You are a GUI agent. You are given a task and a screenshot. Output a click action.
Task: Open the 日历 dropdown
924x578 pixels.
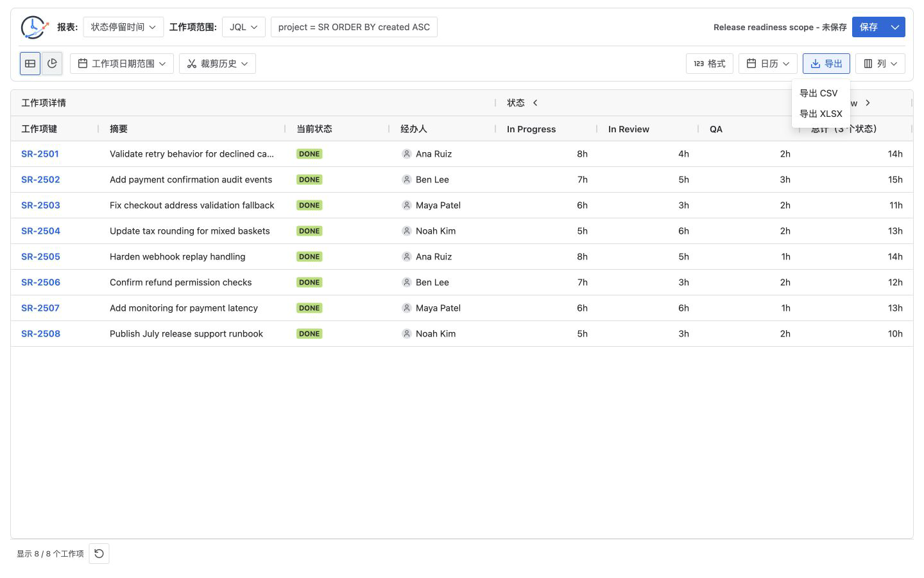pos(768,64)
